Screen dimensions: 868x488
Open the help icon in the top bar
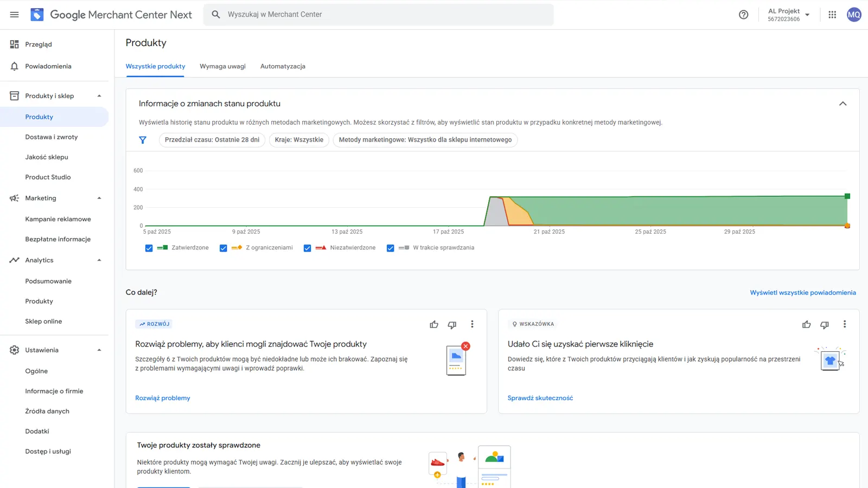click(x=743, y=15)
